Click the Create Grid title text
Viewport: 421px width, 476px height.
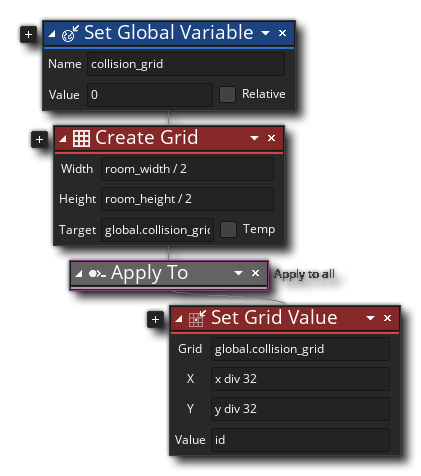click(147, 138)
